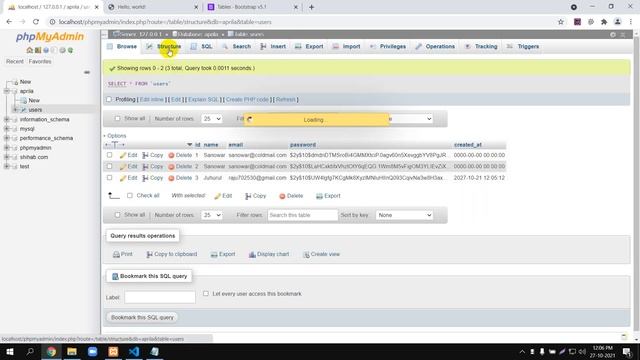640x360 pixels.
Task: Click the log out icon in sidebar
Action: 38,50
